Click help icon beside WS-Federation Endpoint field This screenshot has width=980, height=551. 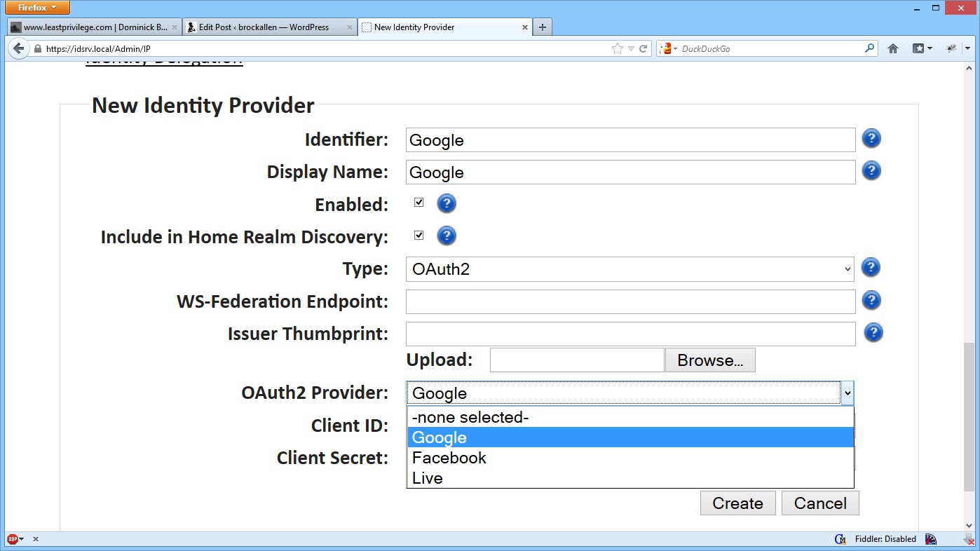[871, 301]
